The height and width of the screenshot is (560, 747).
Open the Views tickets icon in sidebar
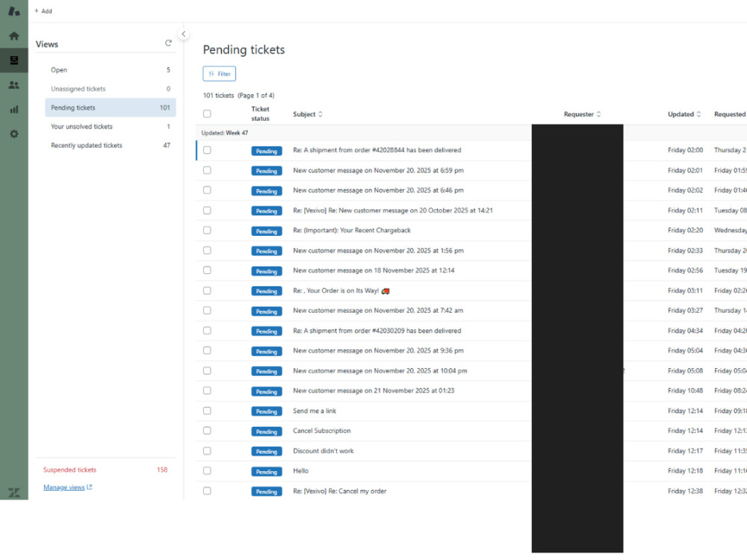[x=13, y=60]
